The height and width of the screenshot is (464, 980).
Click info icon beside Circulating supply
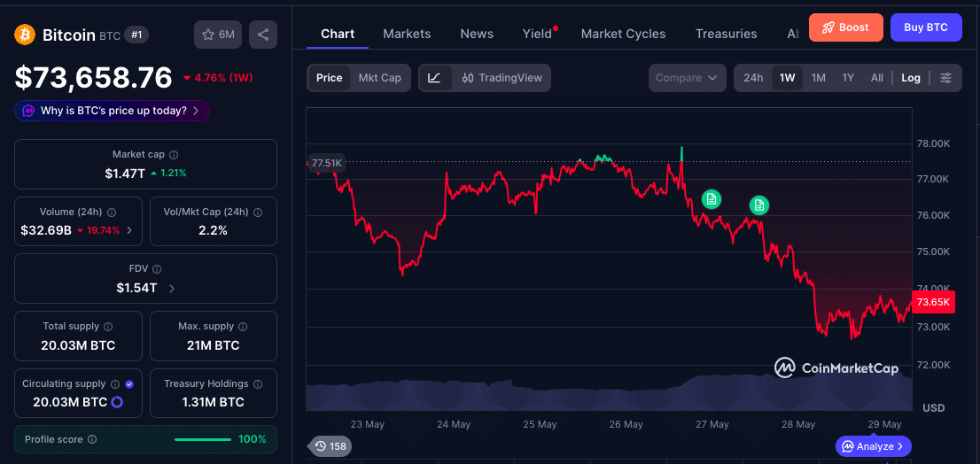[115, 384]
